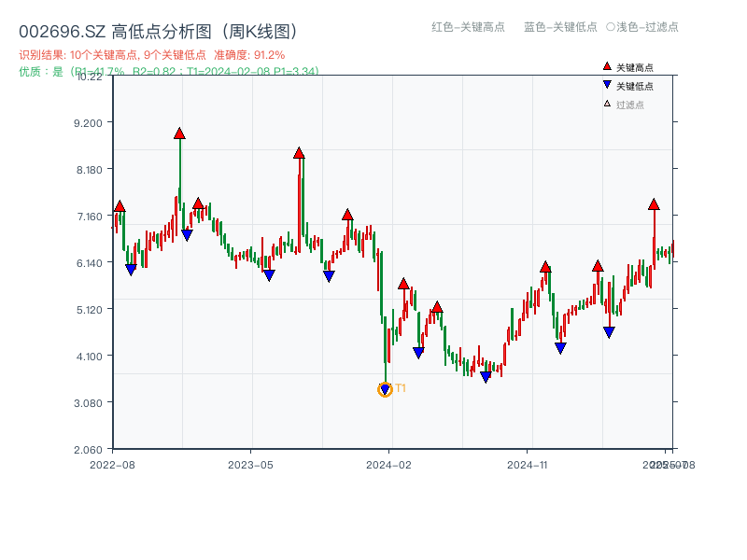Click the header hint 蓝色-关键低点

tap(560, 27)
